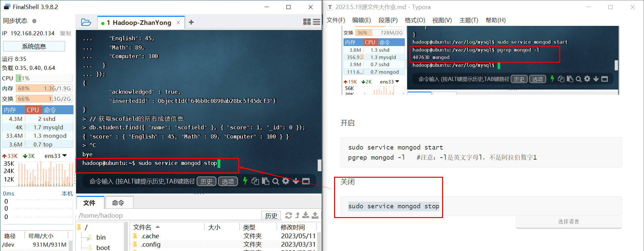The image size is (644, 251).
Task: Open ens33 network interface dropdown
Action: [56, 156]
